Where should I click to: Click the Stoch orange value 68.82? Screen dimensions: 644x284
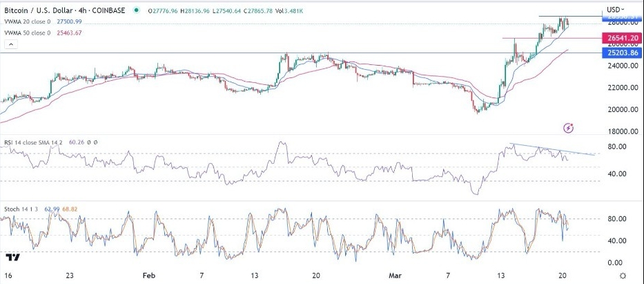(69, 209)
